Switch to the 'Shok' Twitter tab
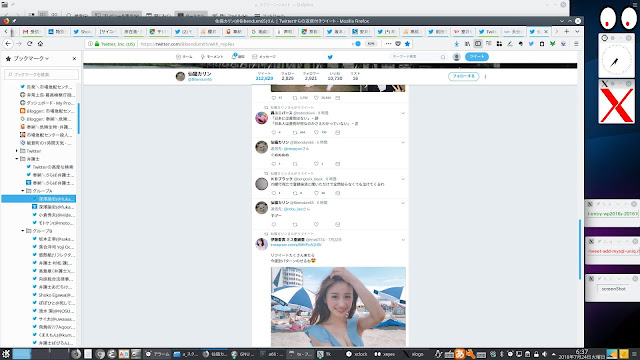 (x=82, y=31)
